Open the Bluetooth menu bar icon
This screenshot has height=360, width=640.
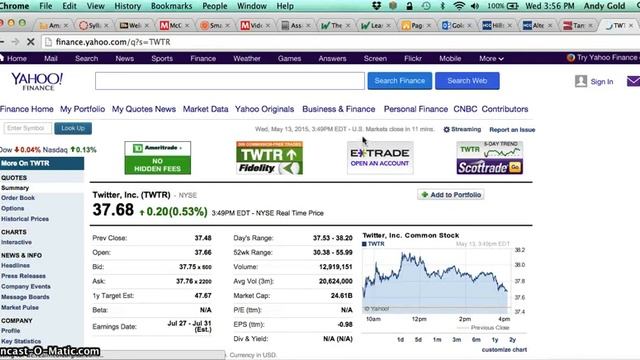click(x=442, y=6)
